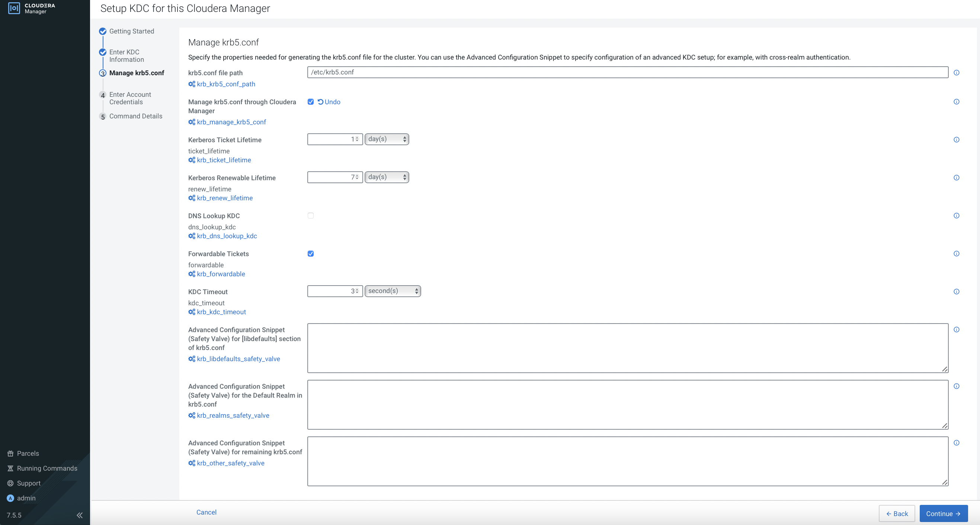
Task: Click info icon for DNS Lookup KDC
Action: [956, 216]
